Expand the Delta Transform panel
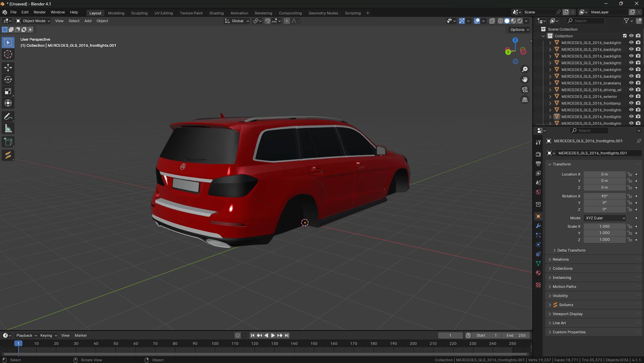The height and width of the screenshot is (363, 644). coord(571,250)
